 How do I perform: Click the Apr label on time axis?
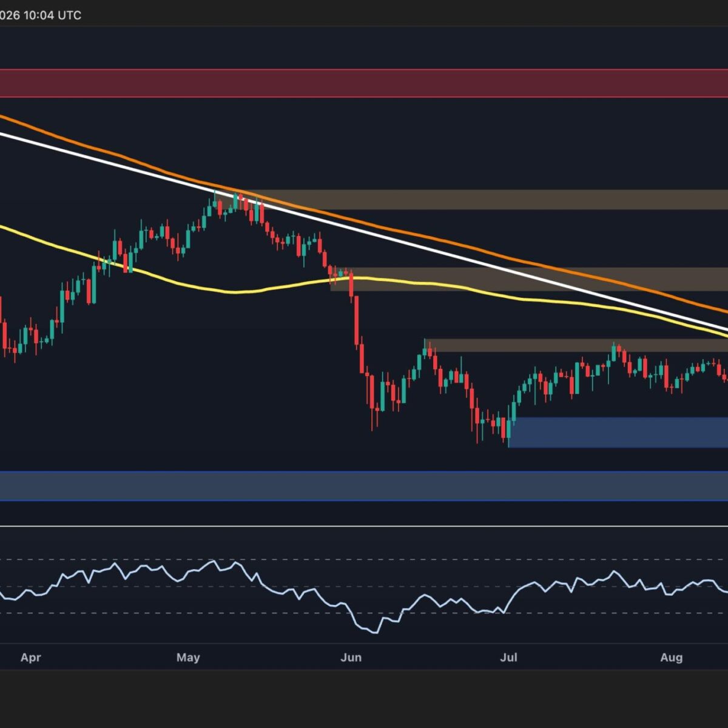(x=30, y=658)
